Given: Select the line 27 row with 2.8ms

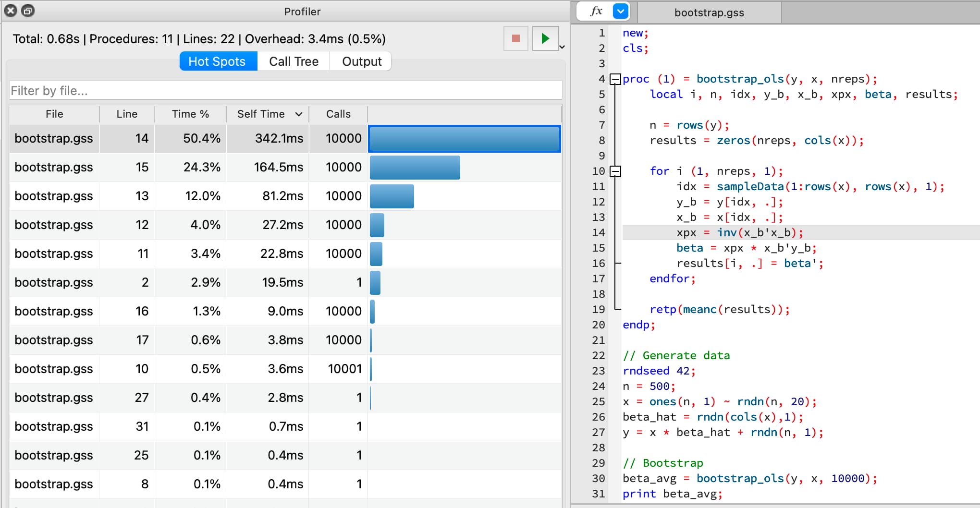Looking at the screenshot, I should 285,398.
